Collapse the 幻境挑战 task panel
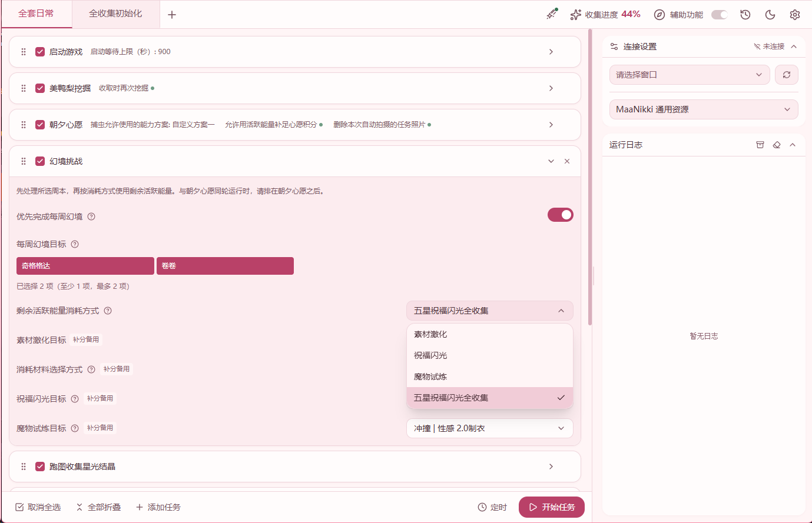 click(x=551, y=161)
